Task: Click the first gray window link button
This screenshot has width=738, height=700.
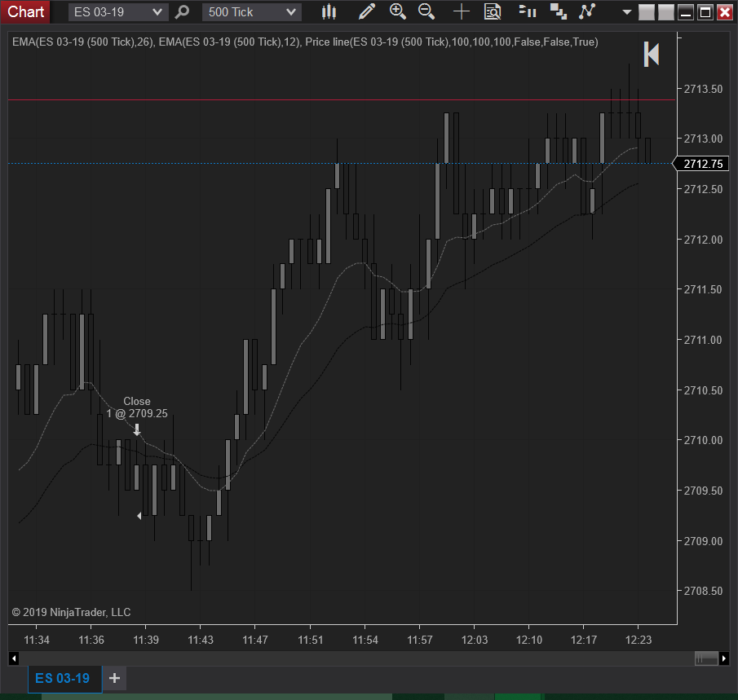Action: [647, 12]
